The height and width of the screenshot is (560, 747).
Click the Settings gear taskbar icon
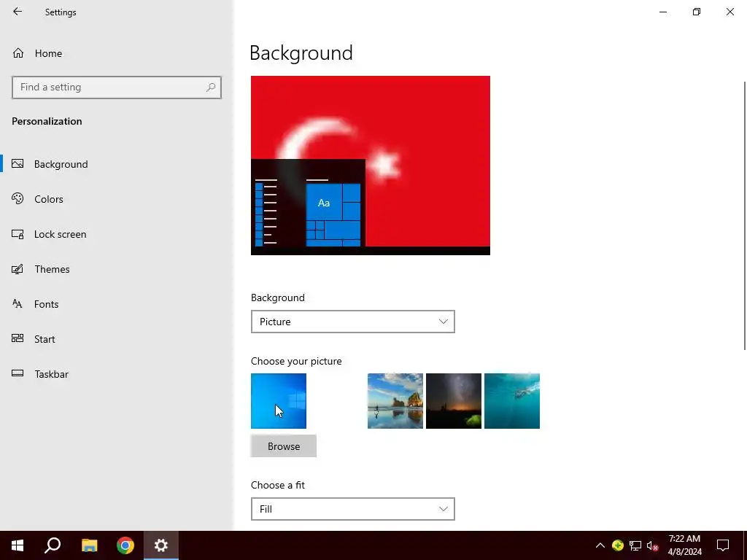pyautogui.click(x=161, y=545)
